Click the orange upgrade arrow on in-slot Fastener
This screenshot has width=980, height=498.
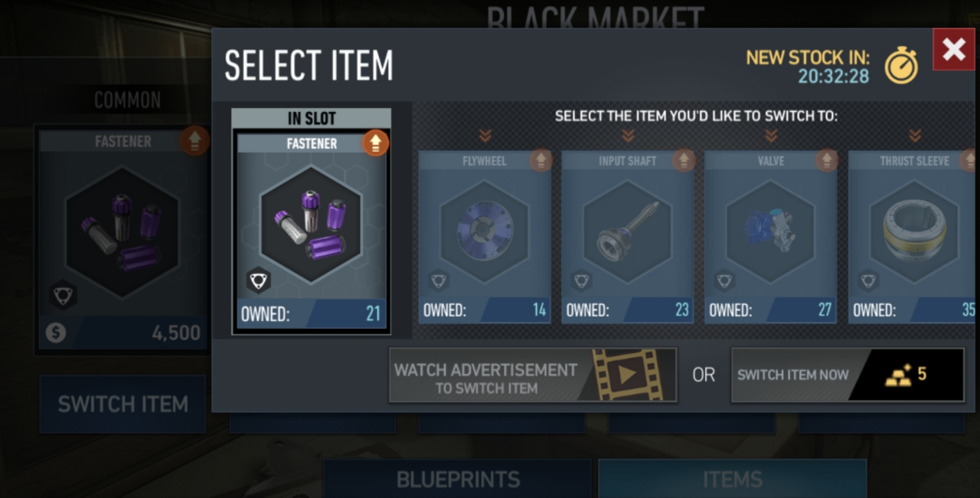click(x=375, y=143)
